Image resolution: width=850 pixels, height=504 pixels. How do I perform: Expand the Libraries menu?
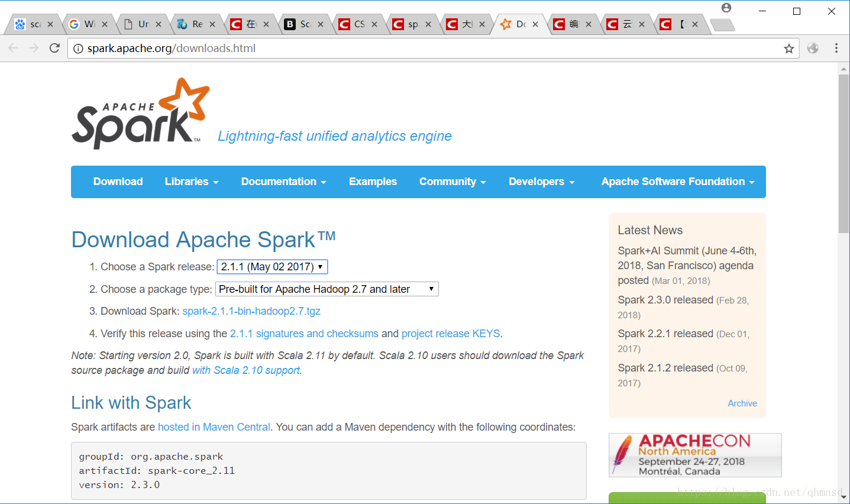point(192,182)
